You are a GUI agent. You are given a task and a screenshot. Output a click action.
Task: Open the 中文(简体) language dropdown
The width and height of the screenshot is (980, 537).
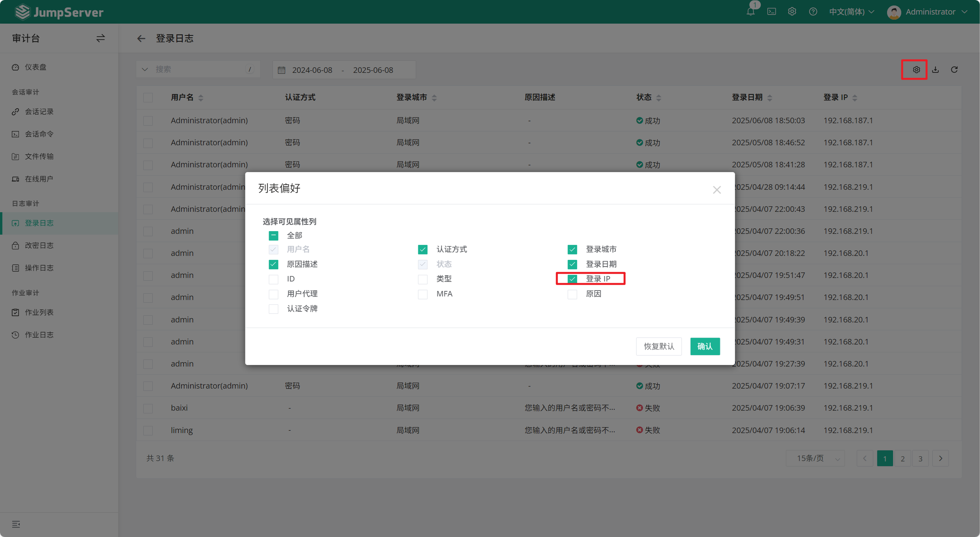pos(851,12)
